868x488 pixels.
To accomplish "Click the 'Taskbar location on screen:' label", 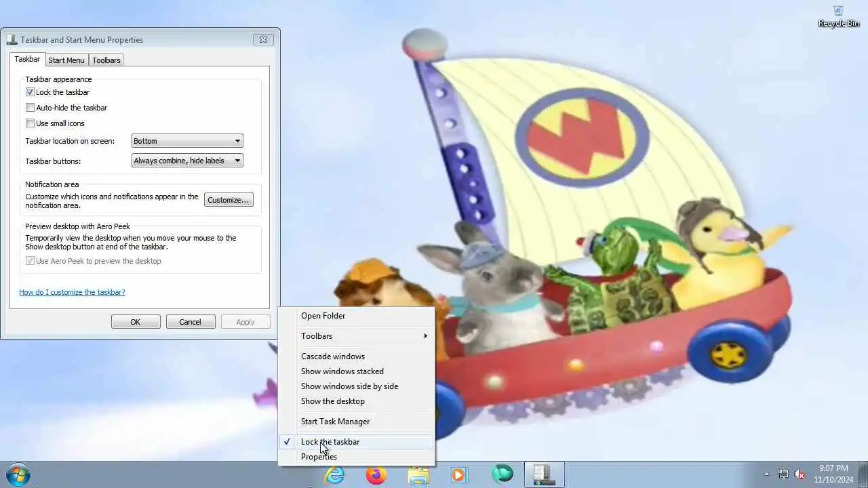I will coord(70,141).
